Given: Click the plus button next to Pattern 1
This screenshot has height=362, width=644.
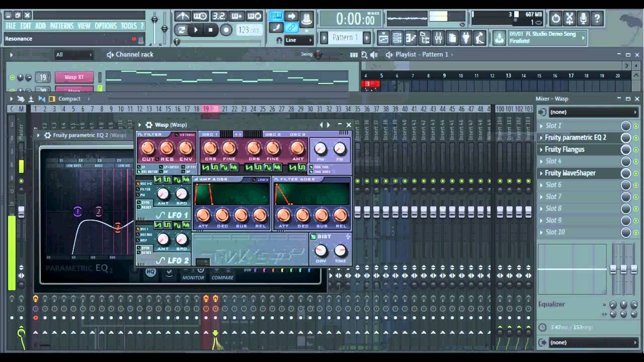Looking at the screenshot, I should click(x=367, y=38).
